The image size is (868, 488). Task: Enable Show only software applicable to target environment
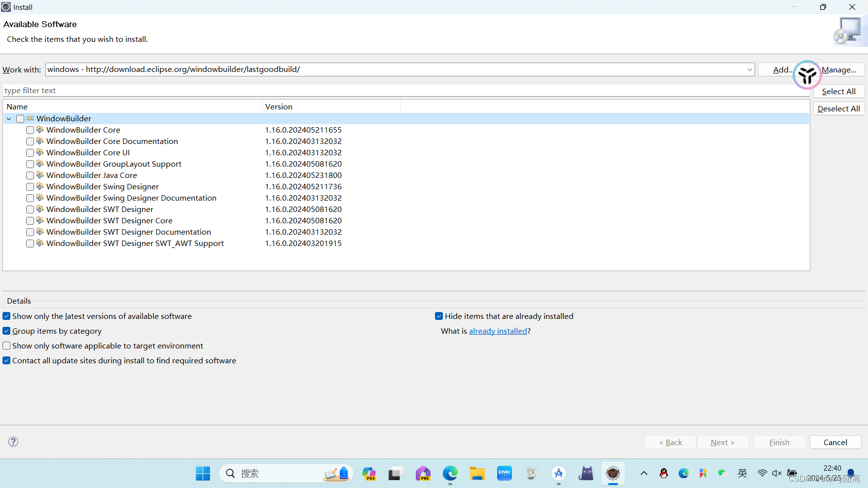(x=6, y=346)
